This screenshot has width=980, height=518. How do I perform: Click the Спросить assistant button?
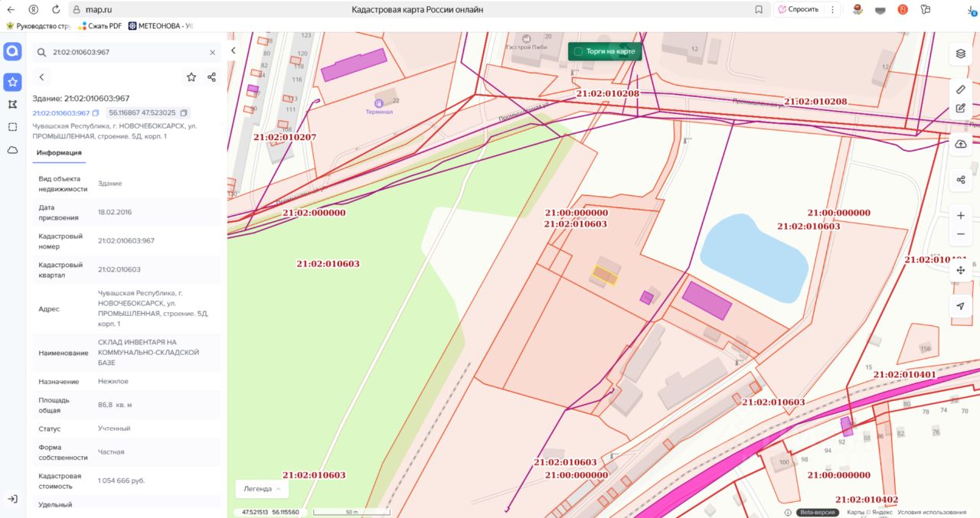click(798, 9)
